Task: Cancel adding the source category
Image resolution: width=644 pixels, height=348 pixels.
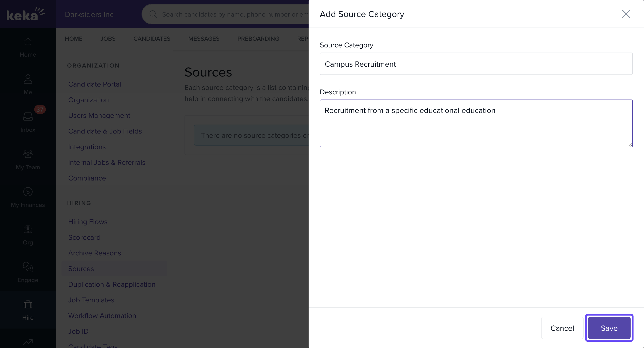Action: [x=562, y=328]
